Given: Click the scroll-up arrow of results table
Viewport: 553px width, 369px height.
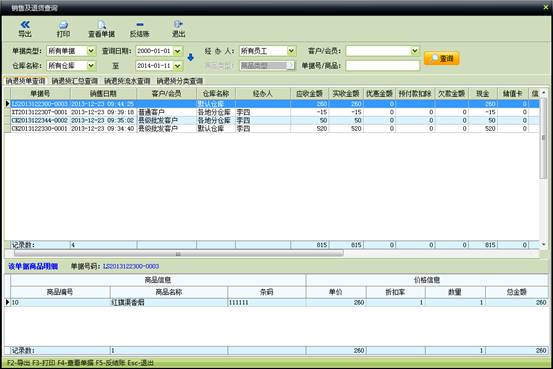Looking at the screenshot, I should tap(544, 93).
